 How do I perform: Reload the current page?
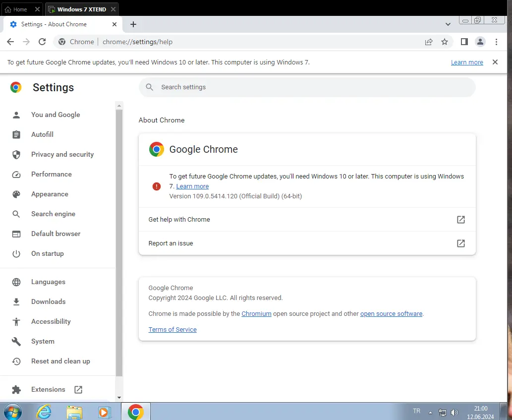tap(42, 42)
